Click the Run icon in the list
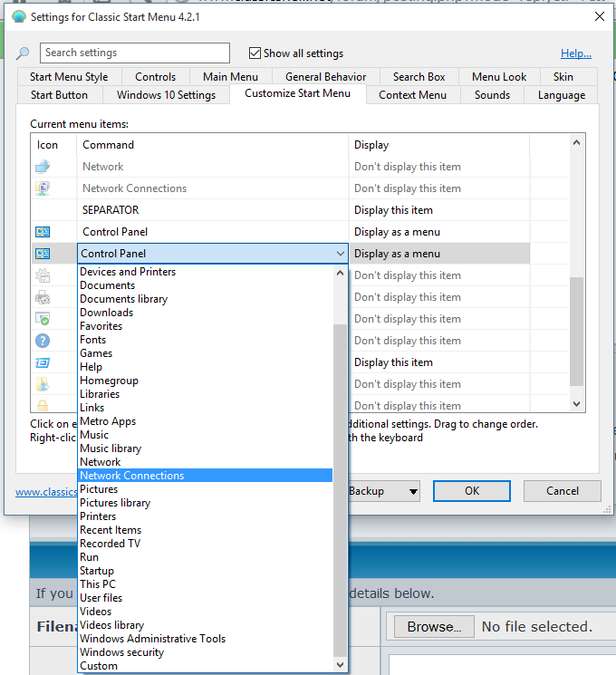The image size is (616, 675). coord(43,362)
